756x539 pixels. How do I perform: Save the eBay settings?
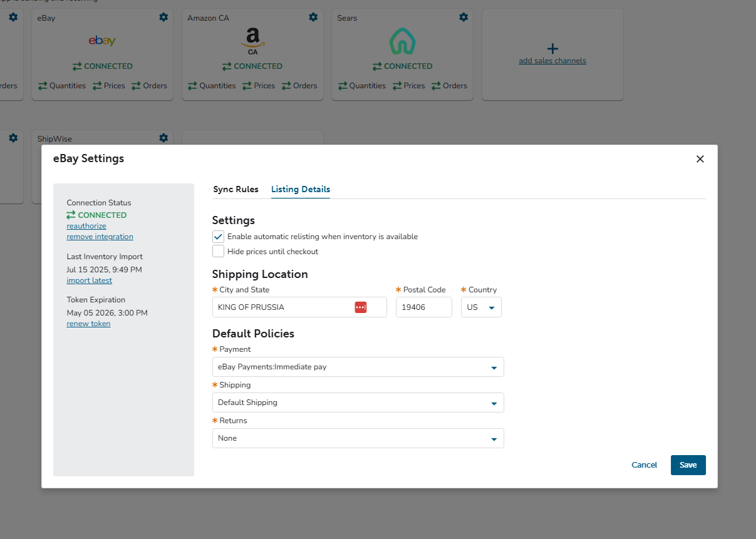[688, 465]
